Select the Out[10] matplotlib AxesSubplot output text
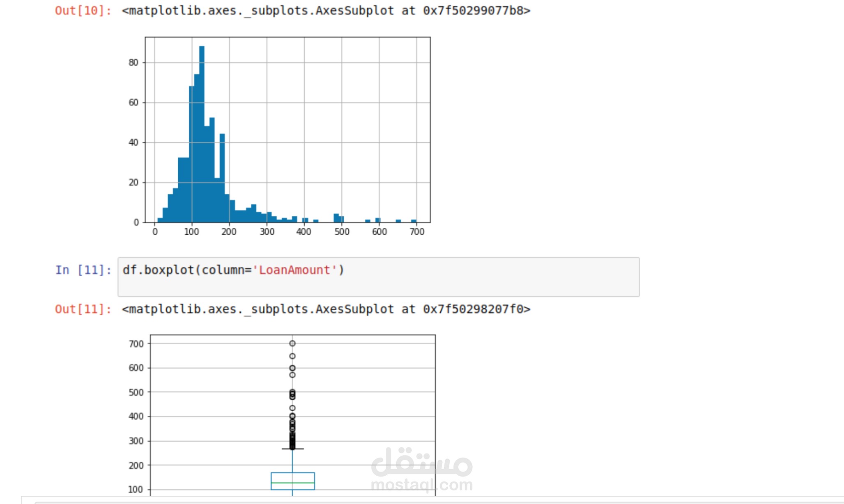Image resolution: width=844 pixels, height=504 pixels. click(x=326, y=11)
